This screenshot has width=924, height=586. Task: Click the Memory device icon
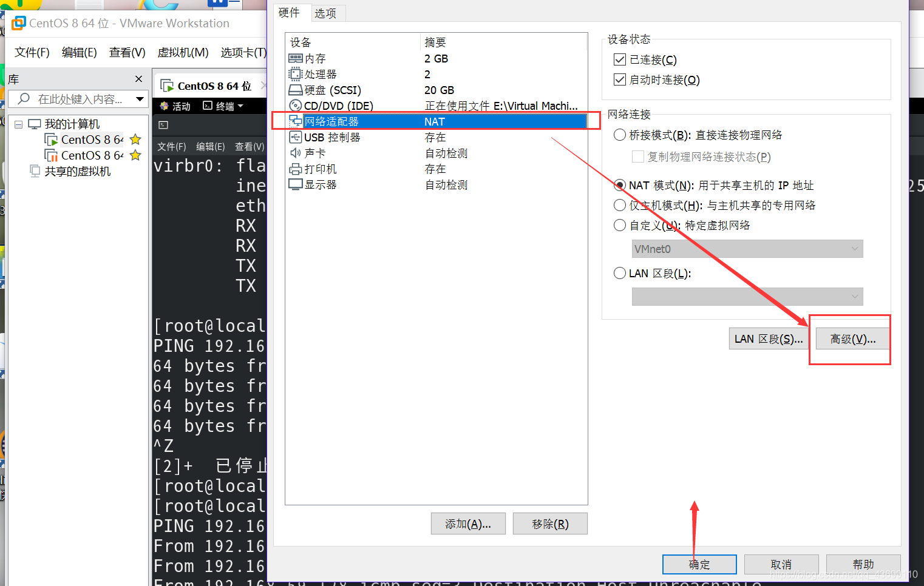296,58
